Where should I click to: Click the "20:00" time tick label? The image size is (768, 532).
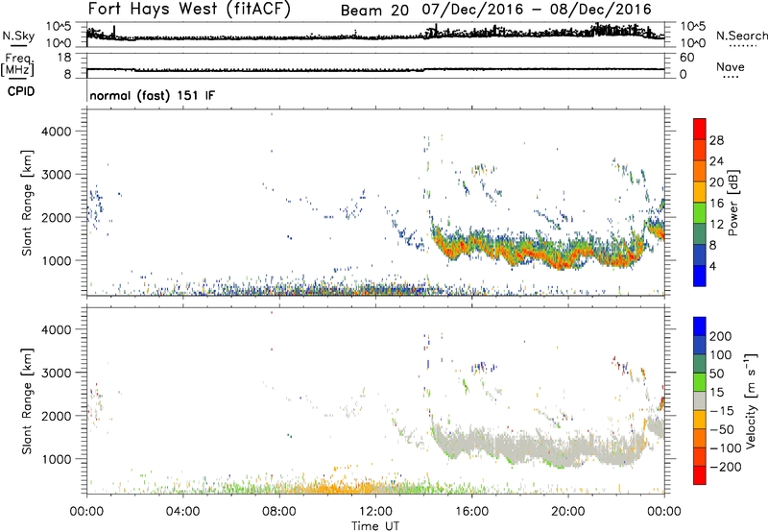(568, 512)
